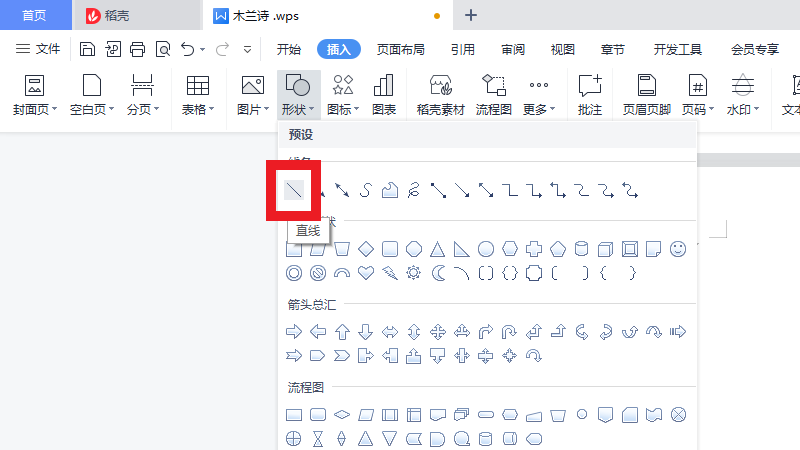Viewport: 800px width, 450px height.
Task: Select the 木兰诗 .wps document tab
Action: coord(328,15)
